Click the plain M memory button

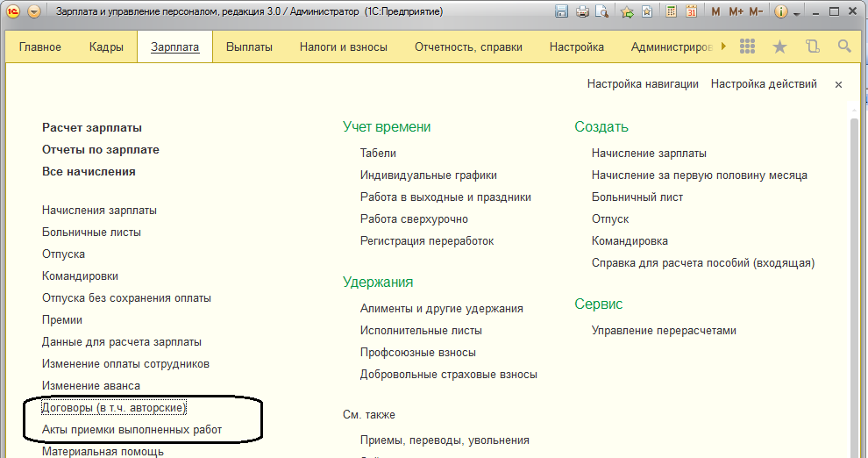tap(715, 11)
